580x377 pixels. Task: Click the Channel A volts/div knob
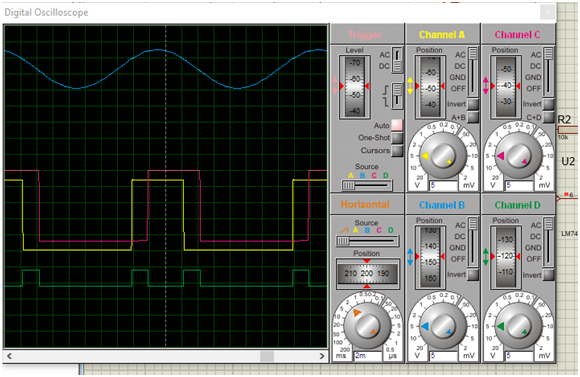tap(442, 155)
